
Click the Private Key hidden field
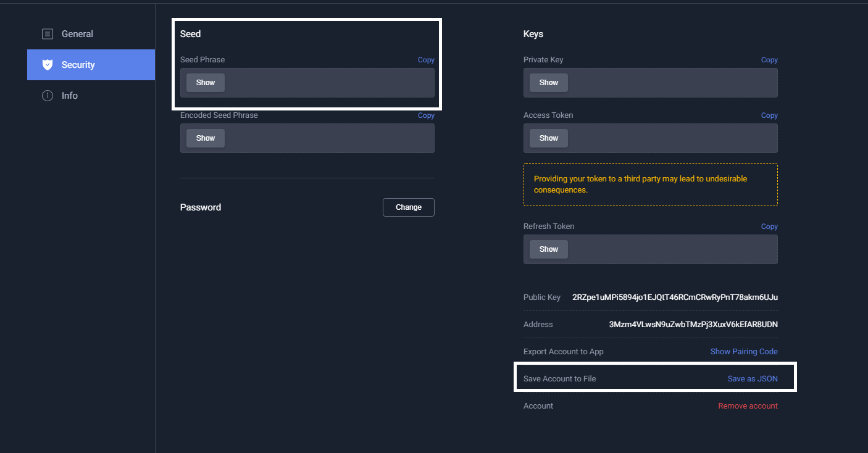pos(651,83)
